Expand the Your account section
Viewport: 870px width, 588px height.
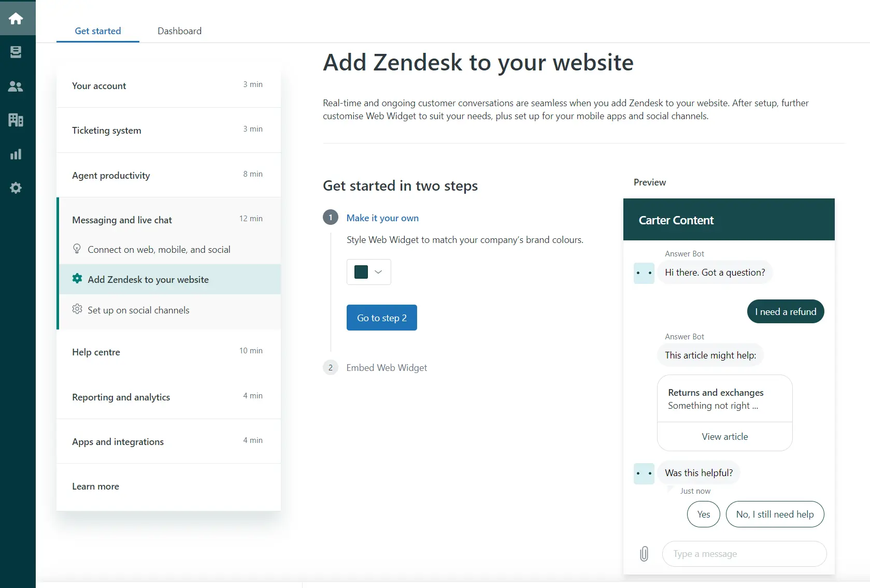pos(168,86)
